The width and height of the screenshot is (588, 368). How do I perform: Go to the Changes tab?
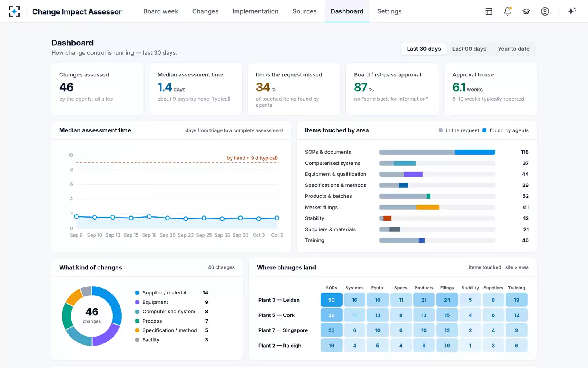point(205,11)
